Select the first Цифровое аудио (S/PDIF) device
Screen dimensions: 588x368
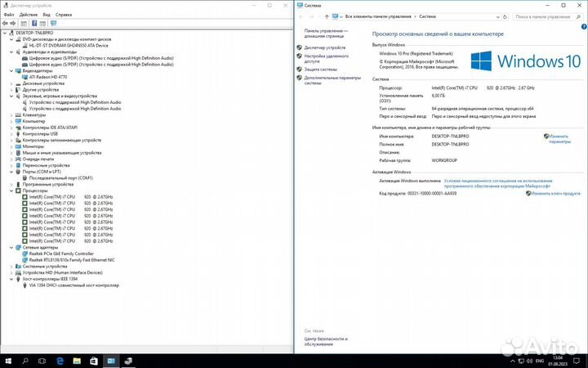101,58
